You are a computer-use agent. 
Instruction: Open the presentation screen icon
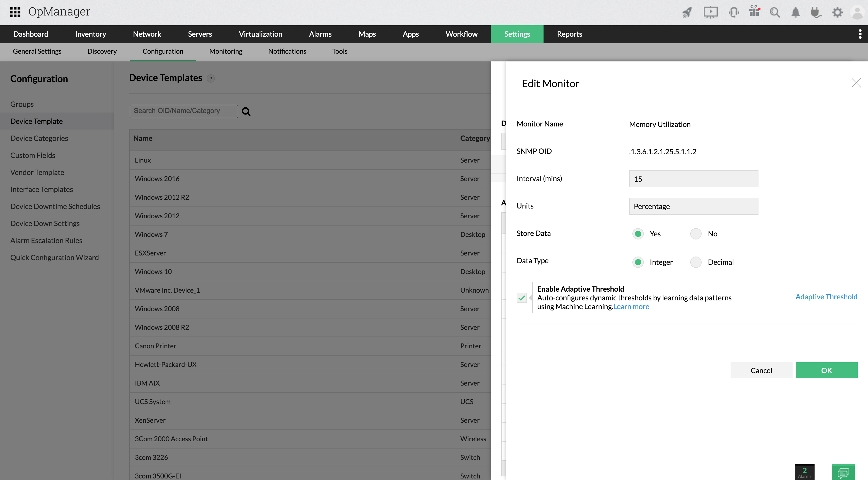710,12
